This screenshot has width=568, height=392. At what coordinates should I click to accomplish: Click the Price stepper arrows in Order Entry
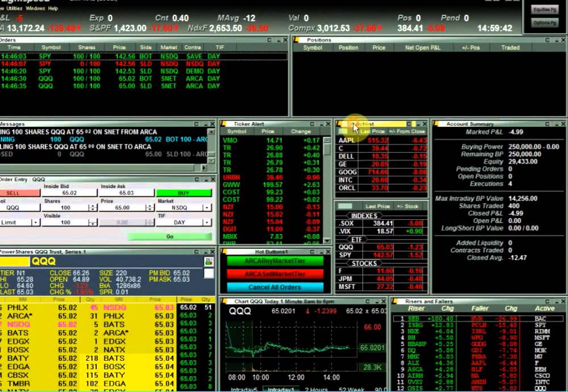[149, 207]
